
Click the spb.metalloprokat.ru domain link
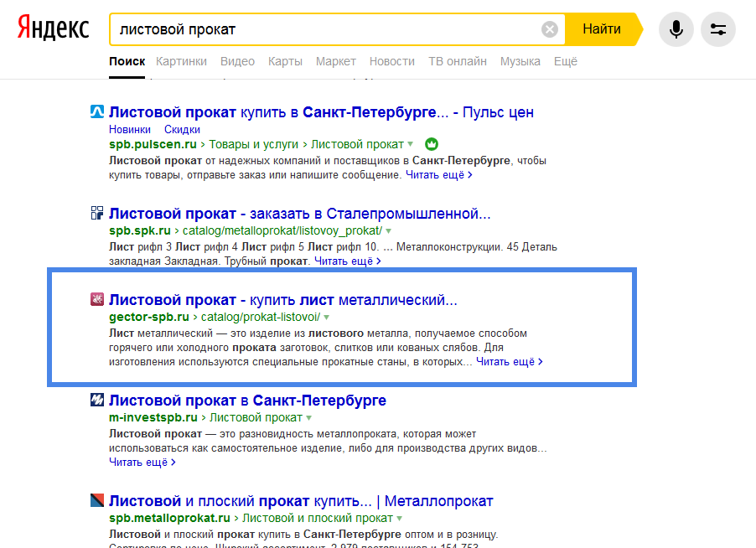(169, 518)
